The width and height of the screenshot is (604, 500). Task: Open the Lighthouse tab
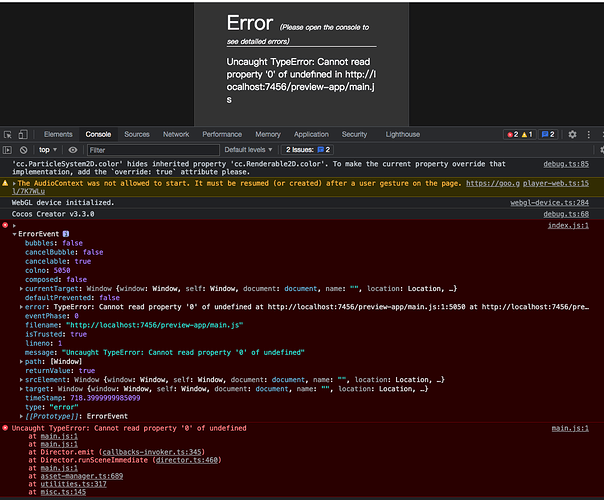point(403,134)
